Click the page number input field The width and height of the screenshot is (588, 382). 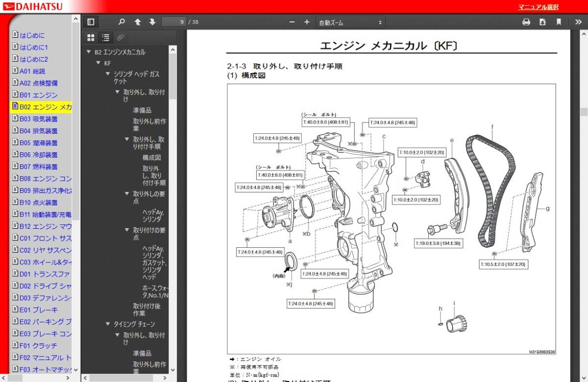click(x=174, y=22)
